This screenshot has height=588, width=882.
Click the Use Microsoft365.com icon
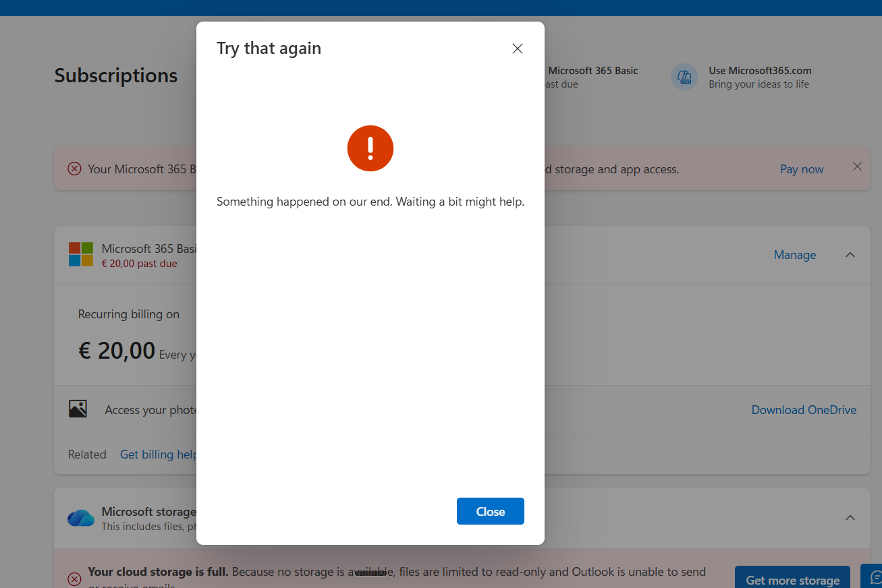pos(684,77)
